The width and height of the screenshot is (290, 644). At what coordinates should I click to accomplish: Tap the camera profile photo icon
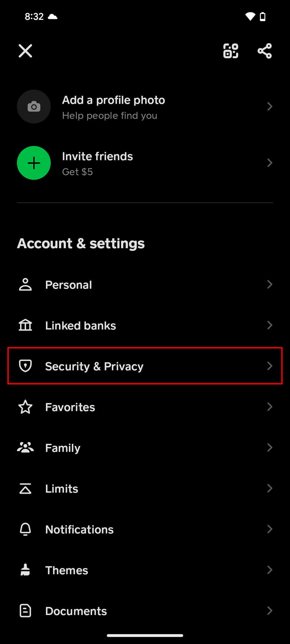pos(34,107)
